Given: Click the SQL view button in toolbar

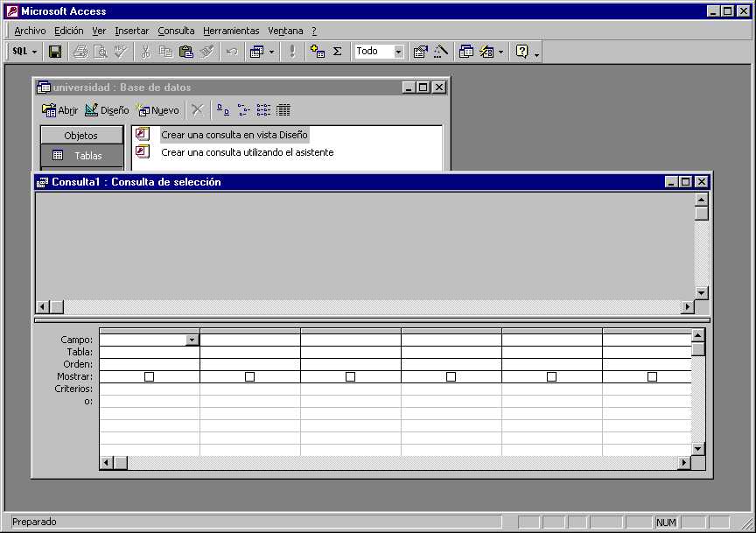Looking at the screenshot, I should [20, 51].
